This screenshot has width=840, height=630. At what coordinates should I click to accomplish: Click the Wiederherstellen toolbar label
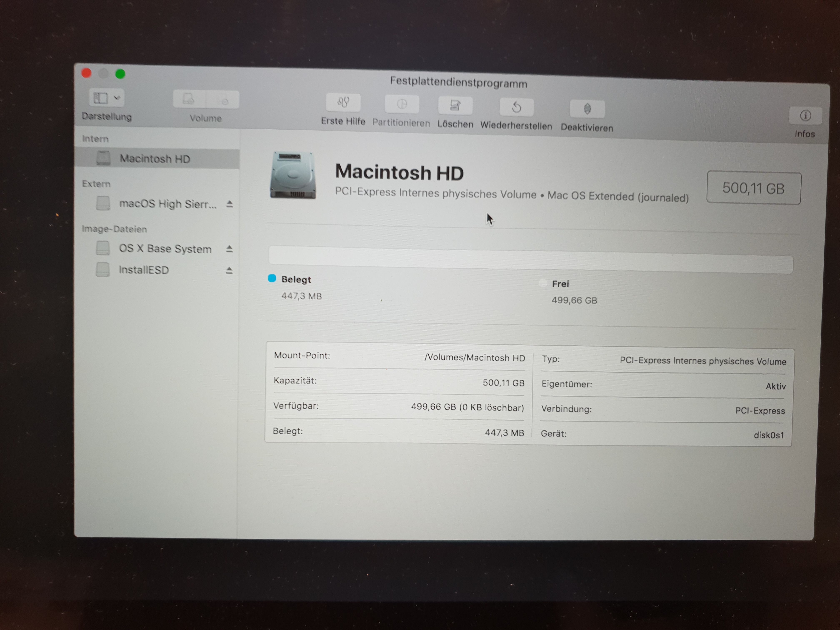516,126
